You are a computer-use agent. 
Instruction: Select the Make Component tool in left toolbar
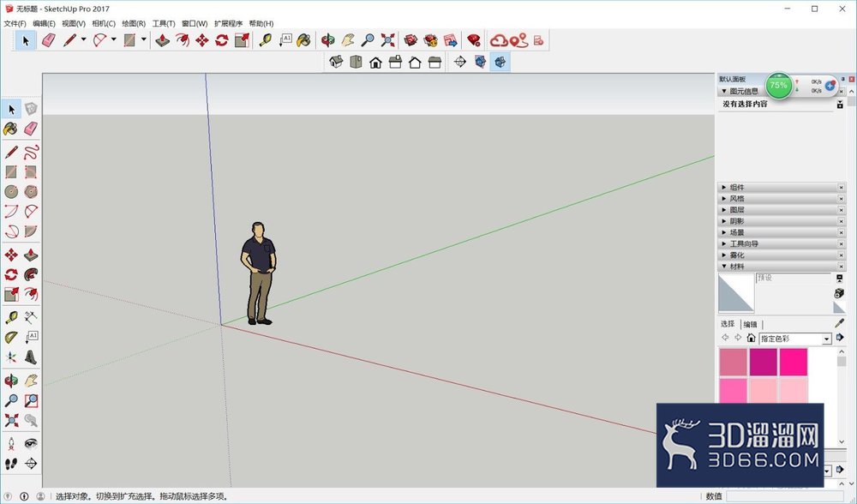coord(31,109)
